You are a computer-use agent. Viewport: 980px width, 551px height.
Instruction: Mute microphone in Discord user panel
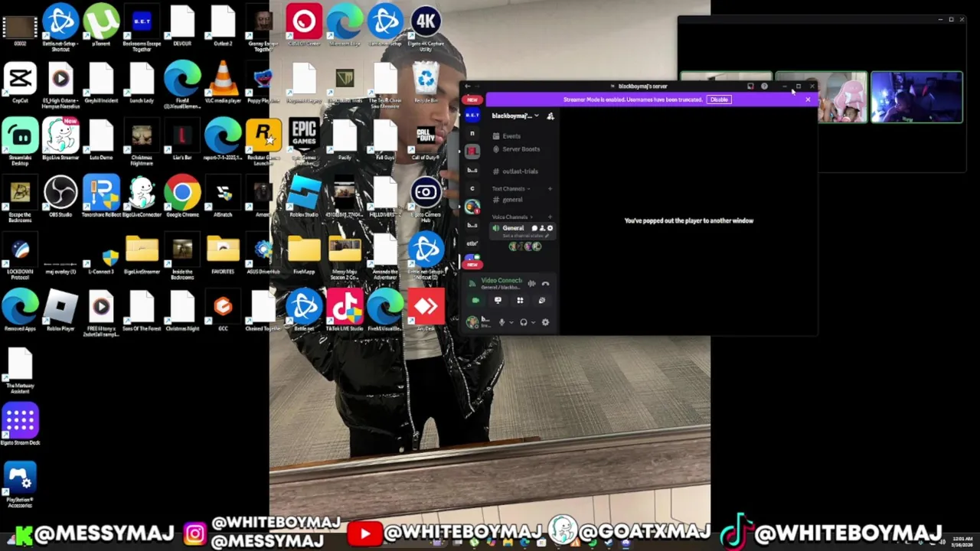coord(501,322)
